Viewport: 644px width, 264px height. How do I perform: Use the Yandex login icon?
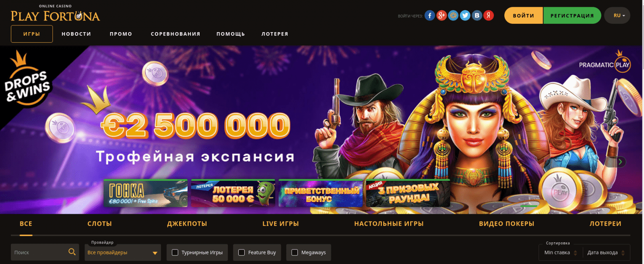tap(489, 16)
